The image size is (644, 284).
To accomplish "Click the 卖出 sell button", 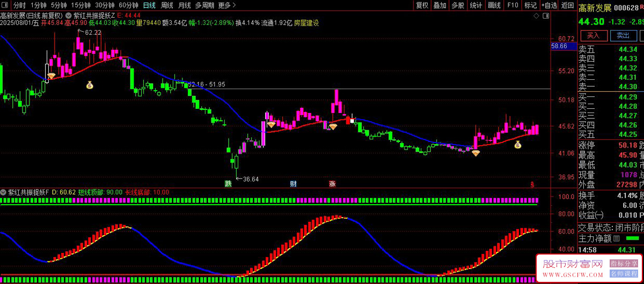I will coord(623,35).
